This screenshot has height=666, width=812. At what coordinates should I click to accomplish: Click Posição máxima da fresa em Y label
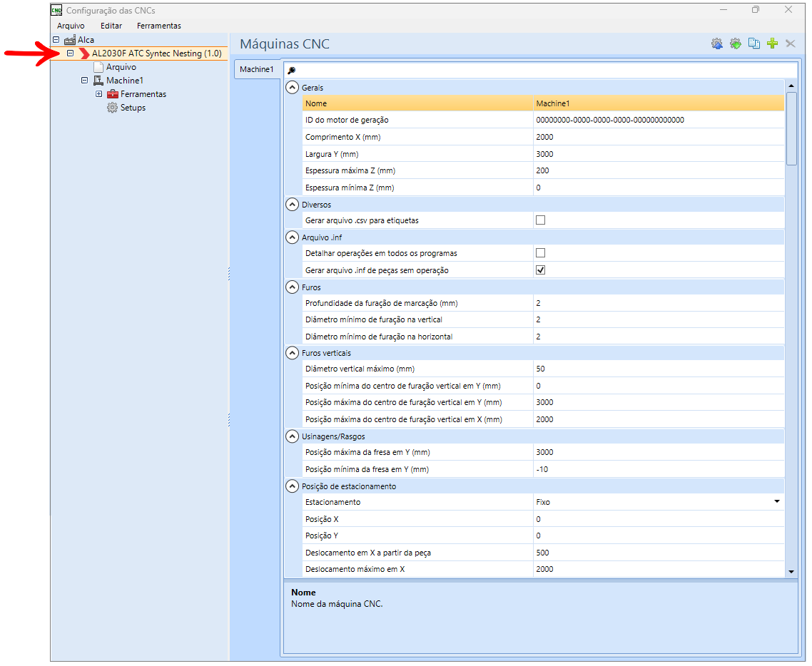pos(367,452)
